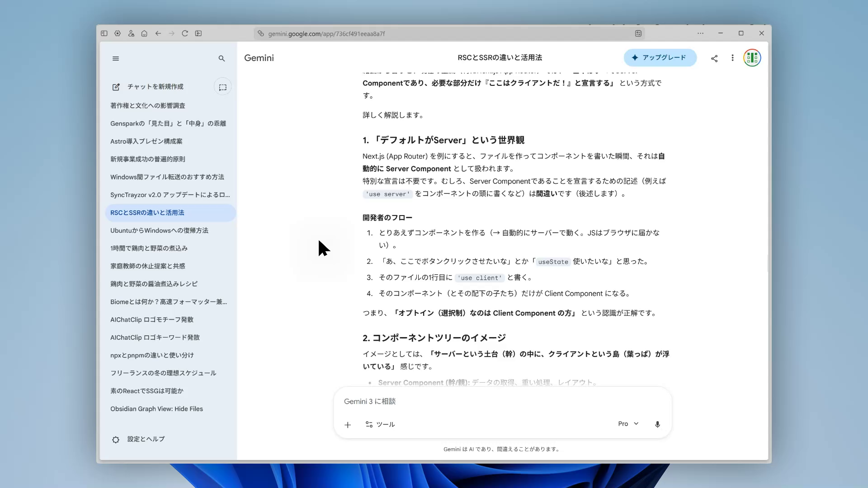868x488 pixels.
Task: Click the Gemini logo text
Action: [x=259, y=58]
